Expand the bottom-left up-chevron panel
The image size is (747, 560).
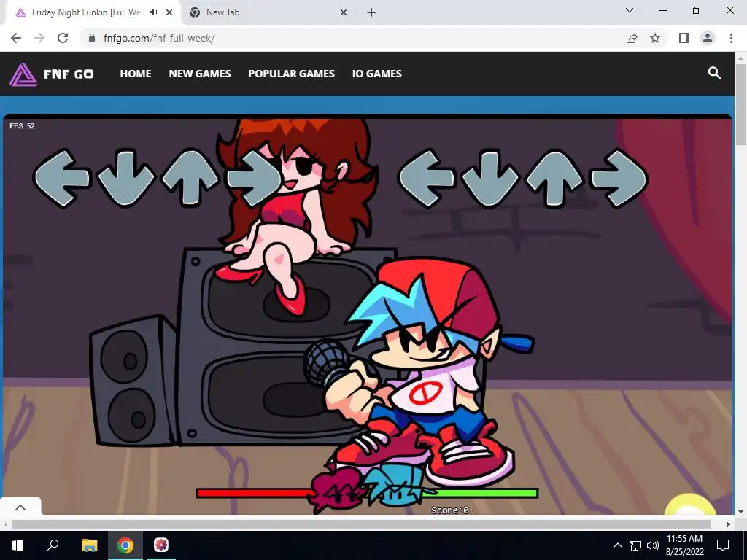click(20, 507)
